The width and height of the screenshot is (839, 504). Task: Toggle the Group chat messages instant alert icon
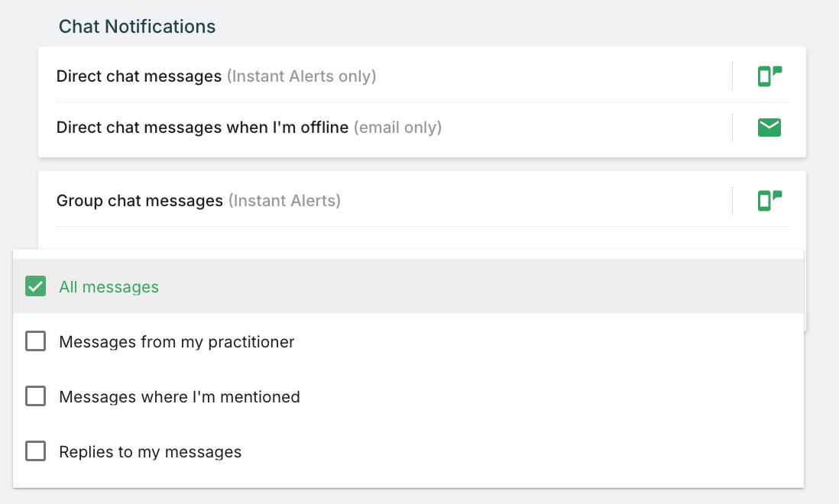tap(769, 200)
